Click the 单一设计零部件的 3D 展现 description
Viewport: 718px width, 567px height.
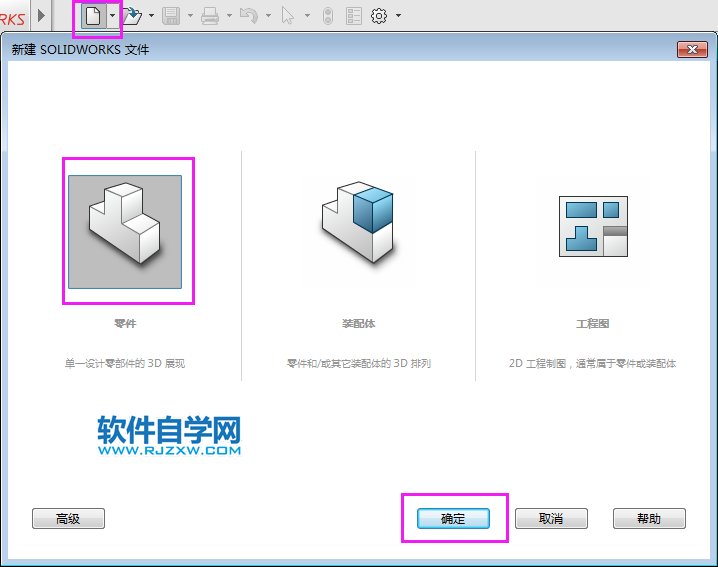(x=125, y=364)
